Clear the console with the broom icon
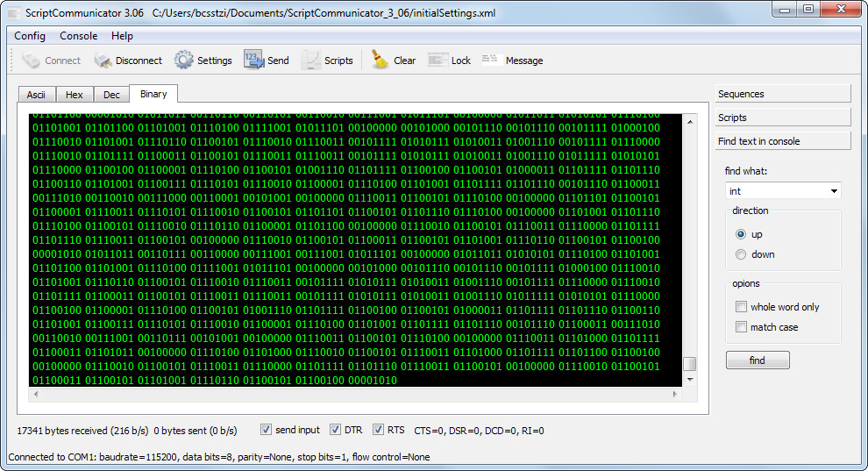868x471 pixels. pyautogui.click(x=381, y=60)
